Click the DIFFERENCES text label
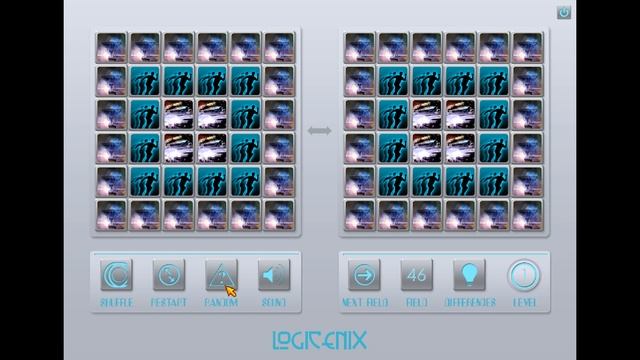 [x=470, y=303]
